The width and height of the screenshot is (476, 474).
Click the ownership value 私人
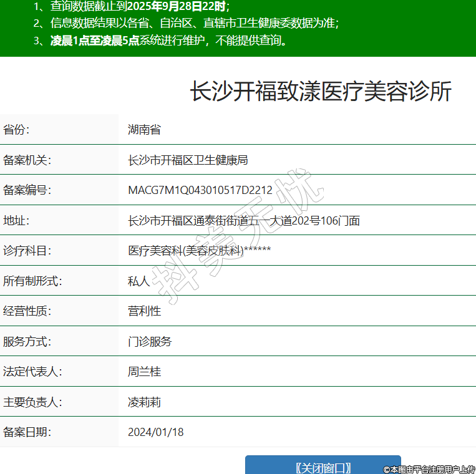pyautogui.click(x=138, y=281)
